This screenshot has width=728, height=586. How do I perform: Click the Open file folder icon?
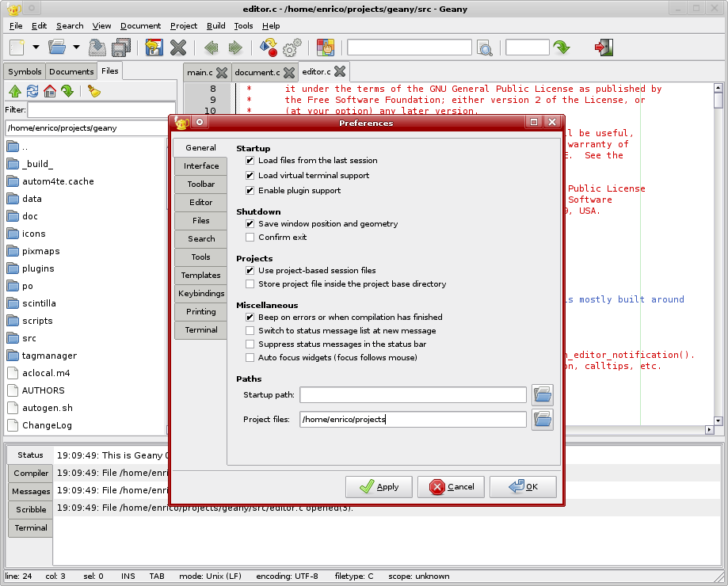click(x=57, y=47)
